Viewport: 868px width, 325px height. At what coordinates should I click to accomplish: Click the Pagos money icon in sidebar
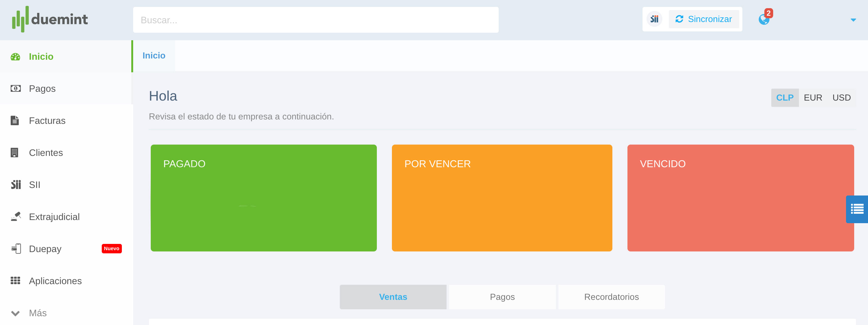click(x=15, y=89)
